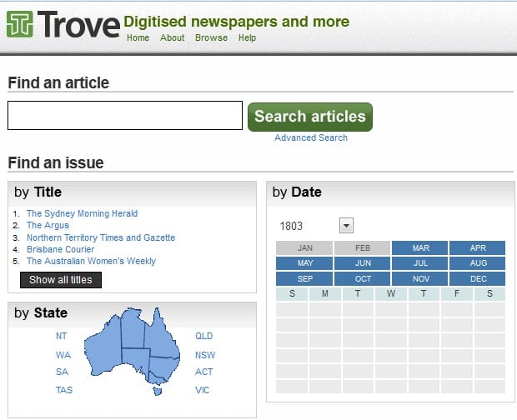Click the Search articles button
Viewport: 517px width, 420px height.
310,117
